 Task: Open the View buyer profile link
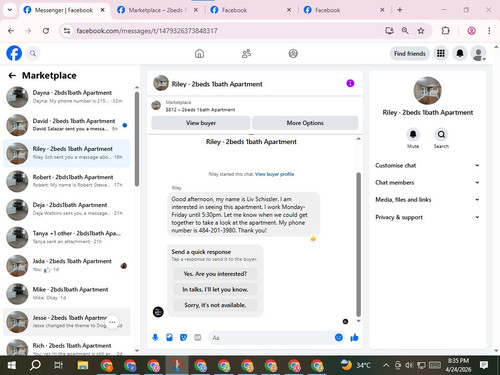coord(274,174)
